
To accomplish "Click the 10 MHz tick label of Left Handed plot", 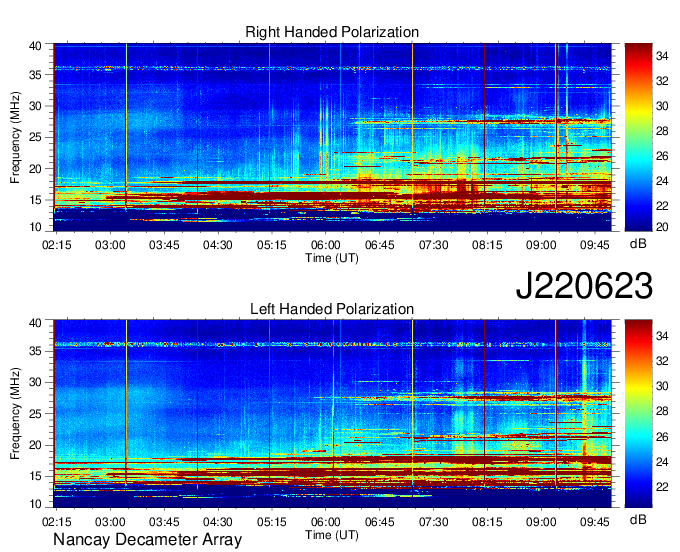I will (36, 503).
